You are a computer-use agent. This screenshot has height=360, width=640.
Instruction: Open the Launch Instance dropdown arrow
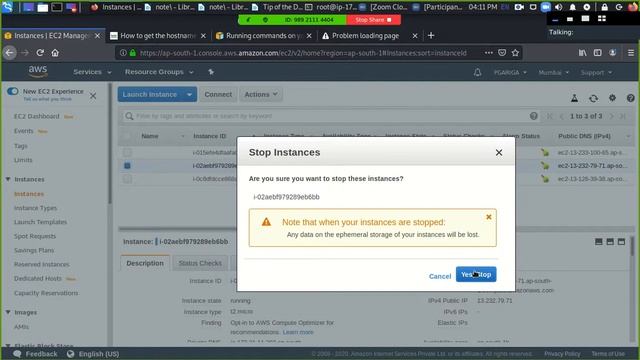(189, 94)
